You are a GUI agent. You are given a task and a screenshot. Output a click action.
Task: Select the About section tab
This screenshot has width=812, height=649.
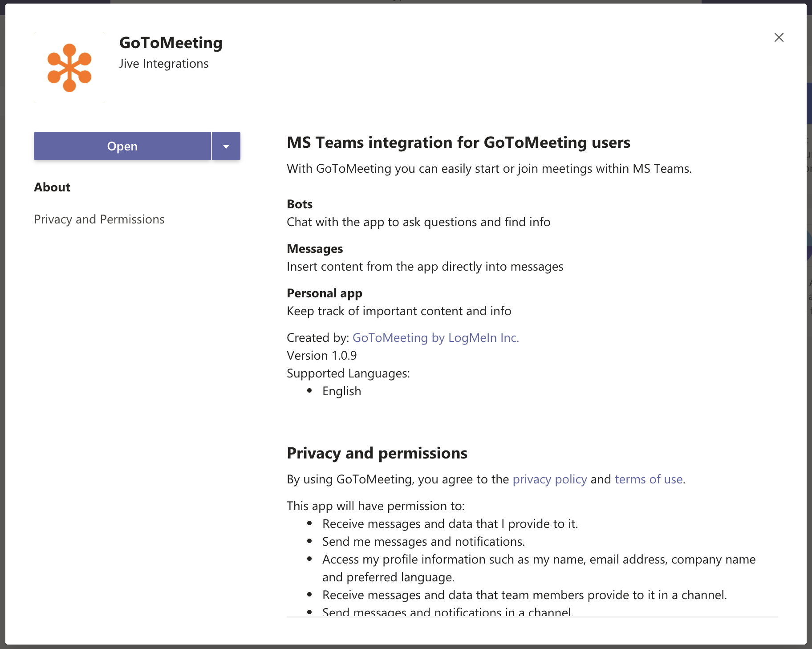[52, 187]
